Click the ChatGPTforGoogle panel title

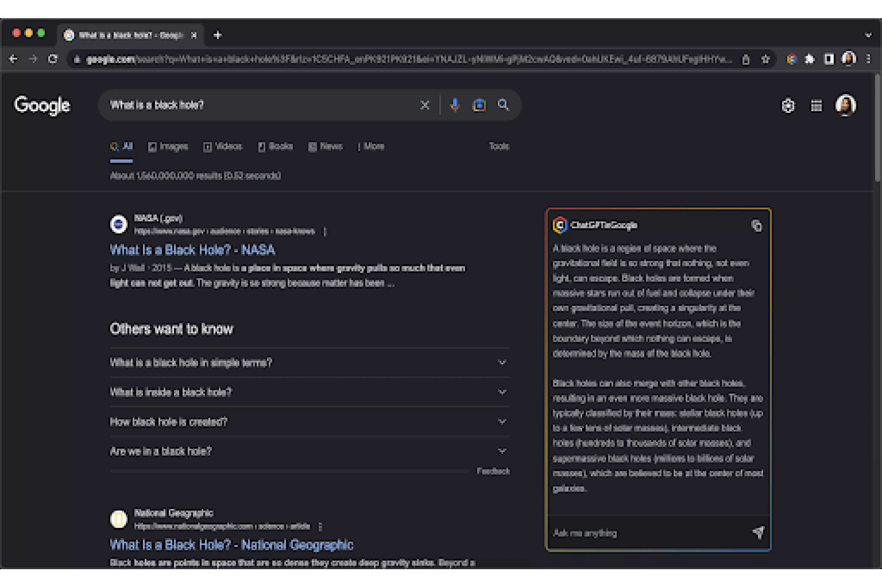(604, 225)
